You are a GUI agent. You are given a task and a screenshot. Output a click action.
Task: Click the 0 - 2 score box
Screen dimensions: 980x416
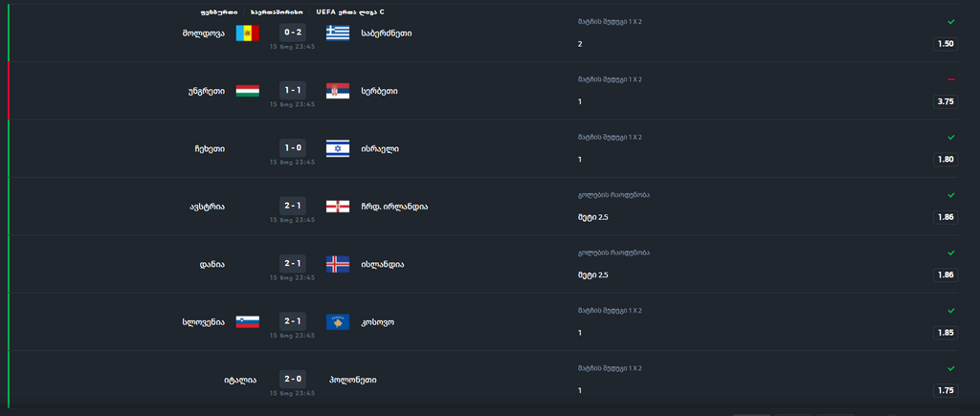pos(293,33)
